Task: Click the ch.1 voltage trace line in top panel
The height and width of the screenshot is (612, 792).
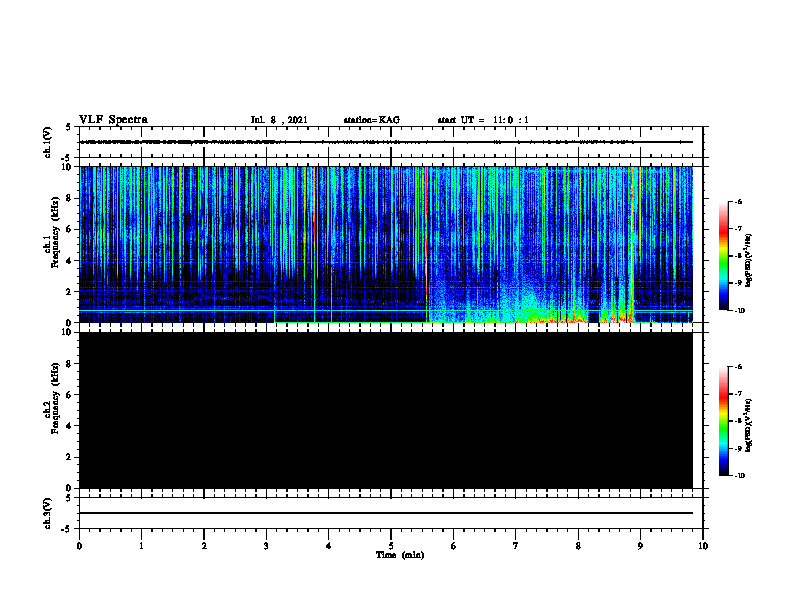Action: (386, 142)
